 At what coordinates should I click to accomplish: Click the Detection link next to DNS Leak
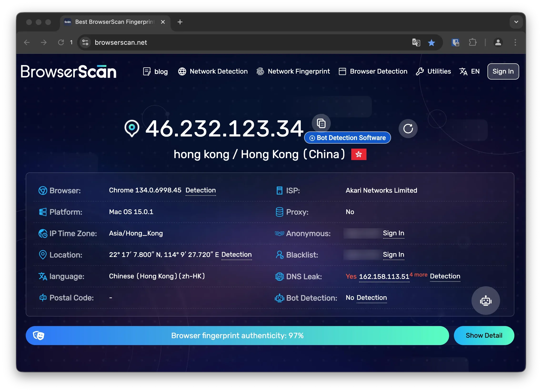[x=445, y=276]
